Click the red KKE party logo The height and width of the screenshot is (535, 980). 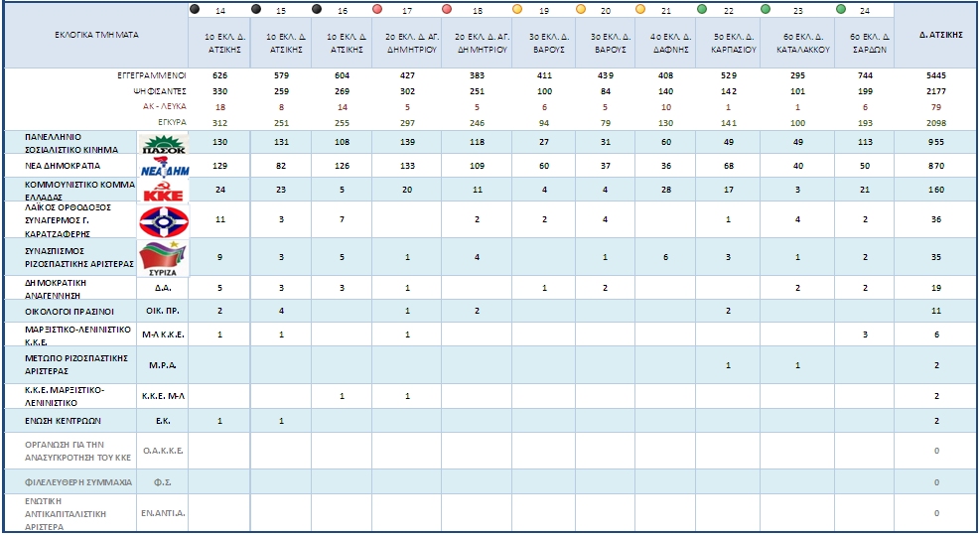164,191
